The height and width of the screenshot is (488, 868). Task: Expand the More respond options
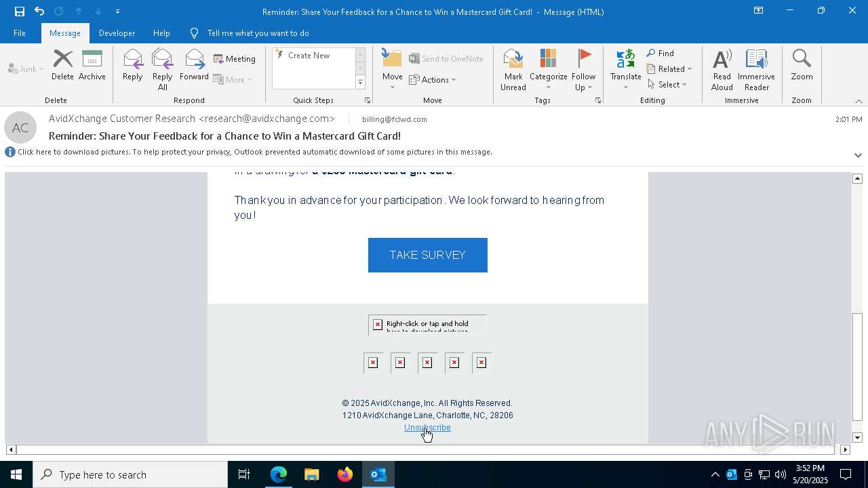[233, 79]
